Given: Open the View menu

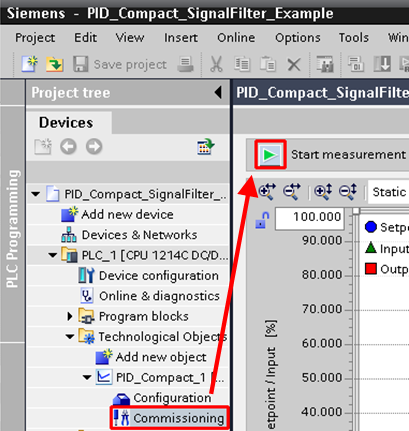Looking at the screenshot, I should click(x=130, y=37).
